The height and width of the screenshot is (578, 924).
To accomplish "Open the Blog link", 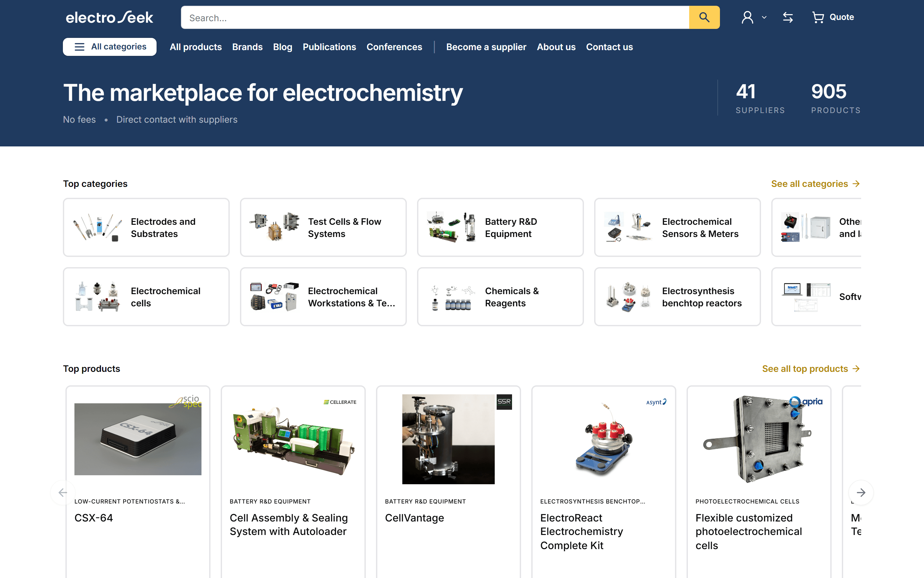I will point(283,47).
